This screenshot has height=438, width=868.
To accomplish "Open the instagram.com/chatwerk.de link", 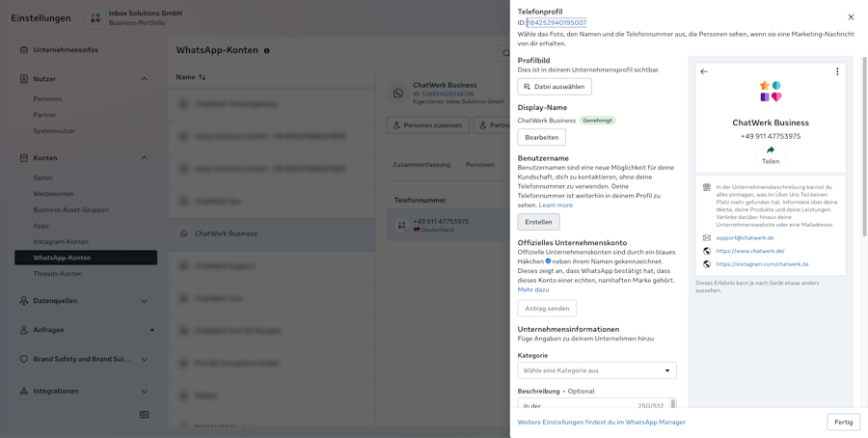I will click(762, 264).
